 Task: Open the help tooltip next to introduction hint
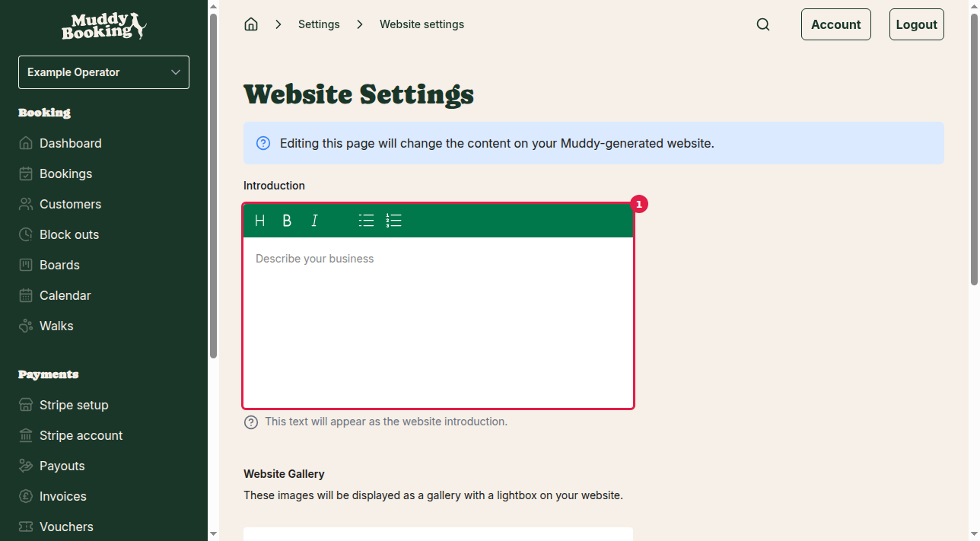[251, 422]
